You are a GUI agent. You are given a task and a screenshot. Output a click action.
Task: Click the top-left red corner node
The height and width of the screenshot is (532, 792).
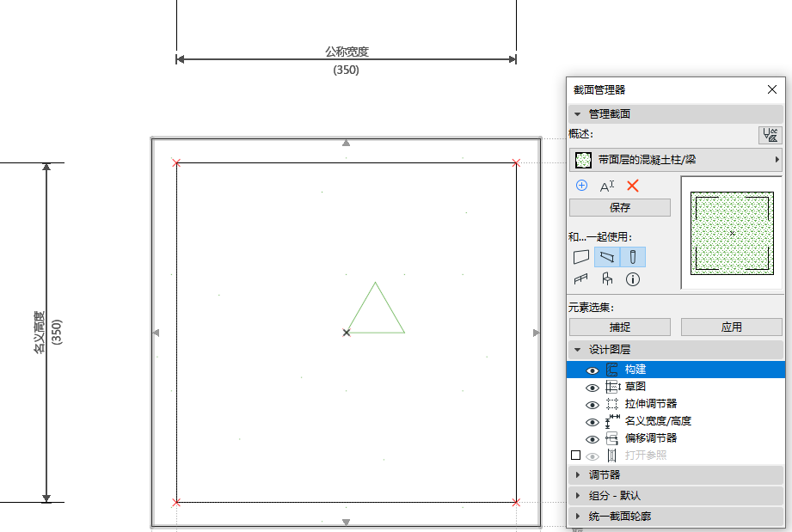175,162
